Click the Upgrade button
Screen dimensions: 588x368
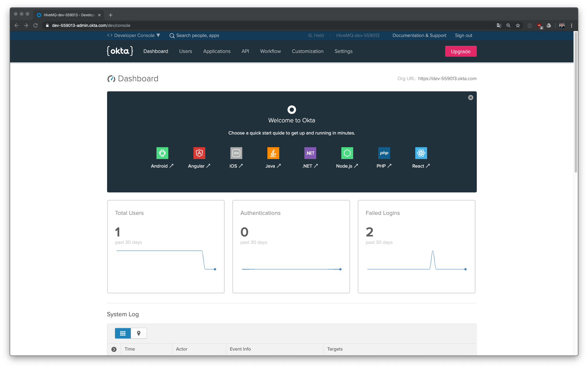(460, 51)
